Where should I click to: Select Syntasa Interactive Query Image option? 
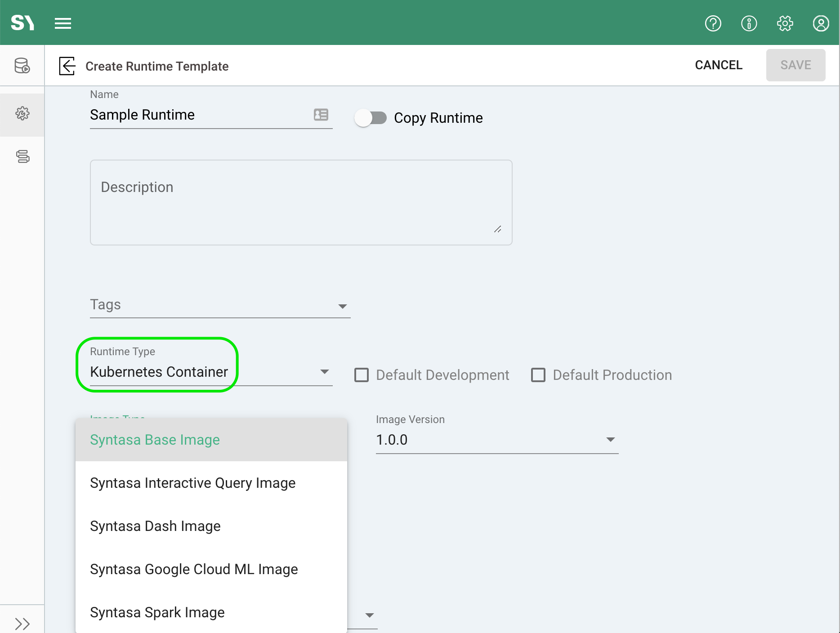click(193, 483)
